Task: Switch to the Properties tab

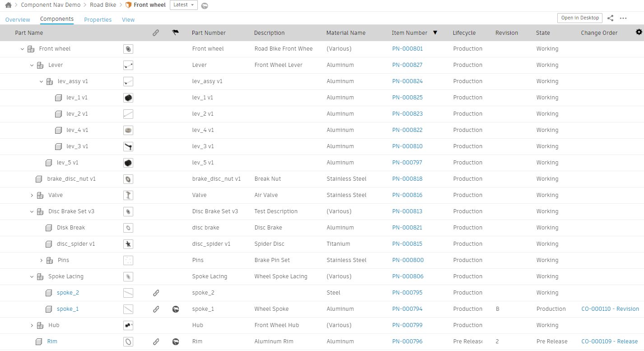Action: [98, 20]
